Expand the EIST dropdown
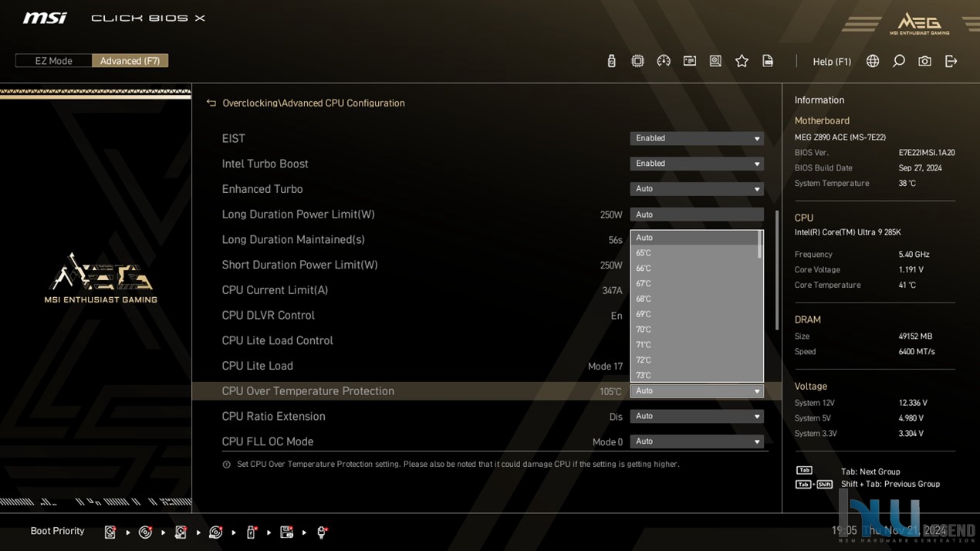 click(697, 138)
